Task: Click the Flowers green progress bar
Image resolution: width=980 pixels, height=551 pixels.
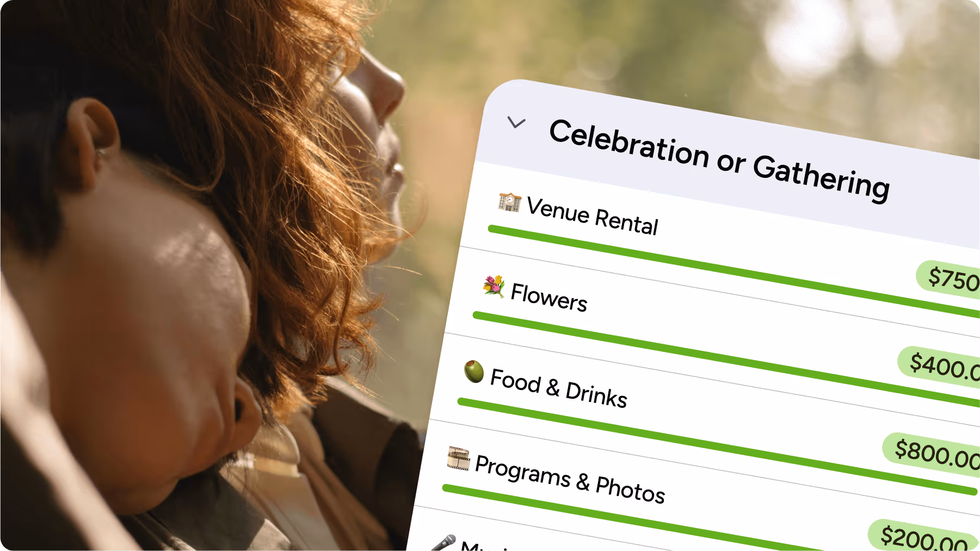Action: 726,360
